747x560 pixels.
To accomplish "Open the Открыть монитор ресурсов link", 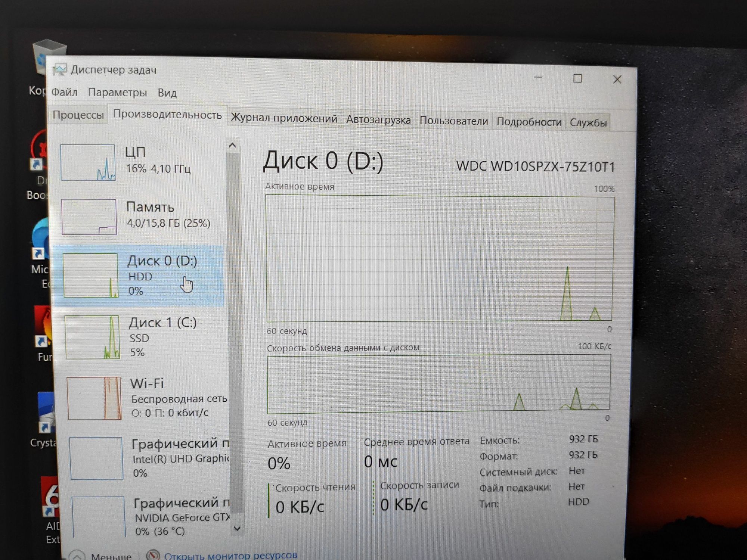I will tap(230, 555).
